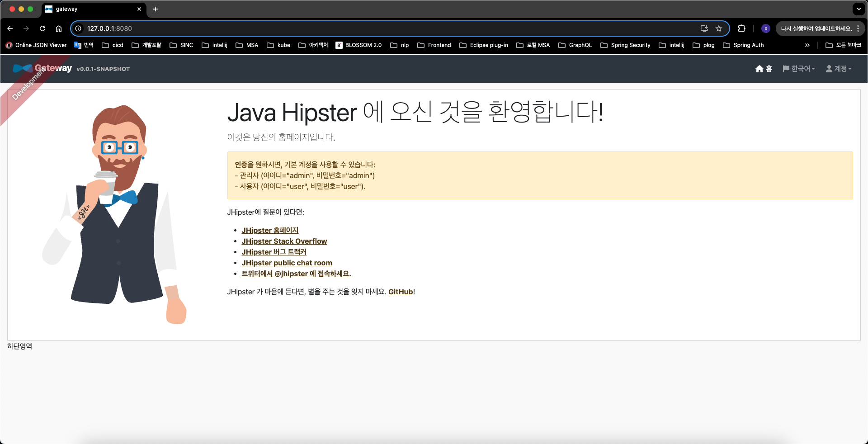This screenshot has width=868, height=444.
Task: Open the Chrome three-dot menu
Action: (858, 28)
